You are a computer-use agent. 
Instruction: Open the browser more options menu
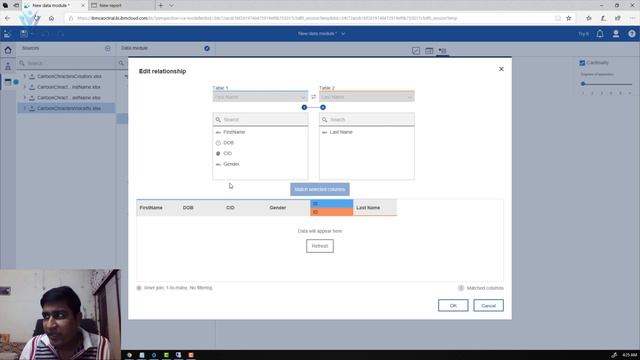(632, 18)
